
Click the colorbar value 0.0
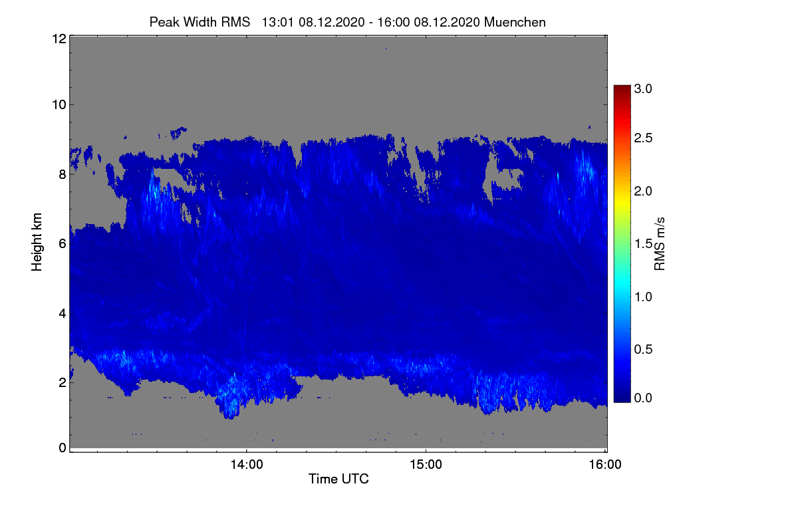[644, 398]
